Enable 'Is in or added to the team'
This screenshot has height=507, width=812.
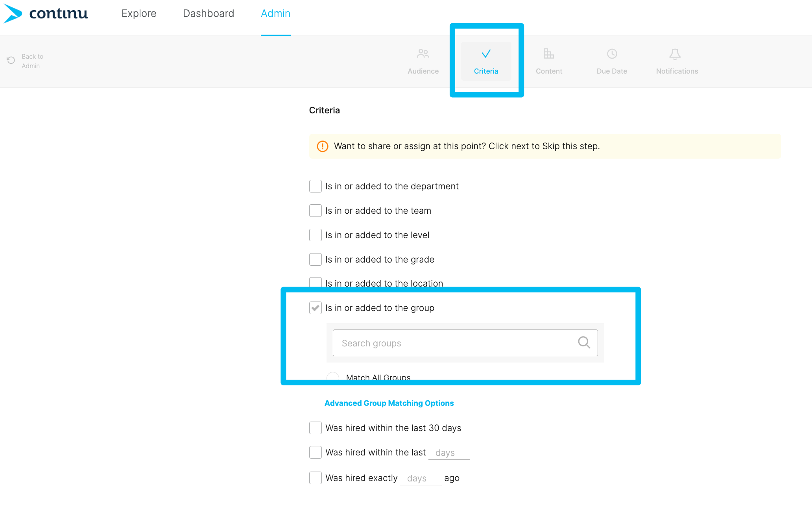(x=315, y=211)
